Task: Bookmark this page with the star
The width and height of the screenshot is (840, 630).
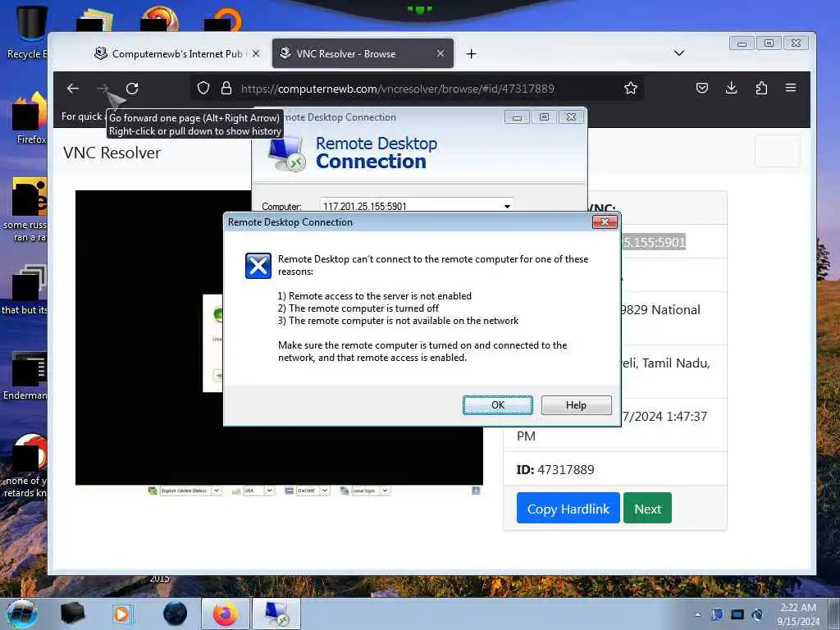Action: [631, 88]
